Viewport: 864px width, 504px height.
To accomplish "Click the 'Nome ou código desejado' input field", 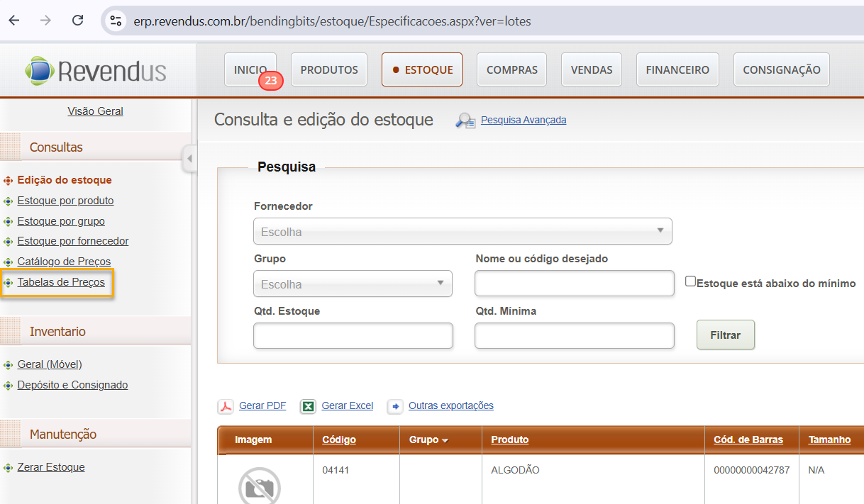I will coord(574,284).
